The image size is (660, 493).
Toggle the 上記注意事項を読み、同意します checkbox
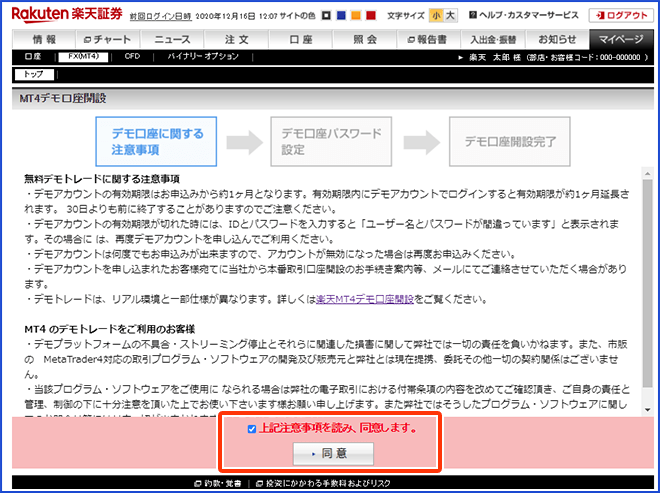coord(252,429)
